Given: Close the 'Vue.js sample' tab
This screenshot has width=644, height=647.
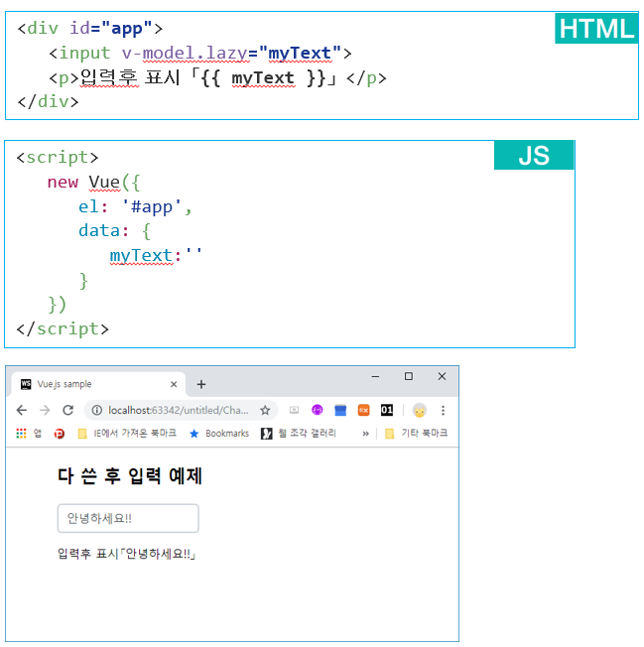Looking at the screenshot, I should click(x=174, y=384).
